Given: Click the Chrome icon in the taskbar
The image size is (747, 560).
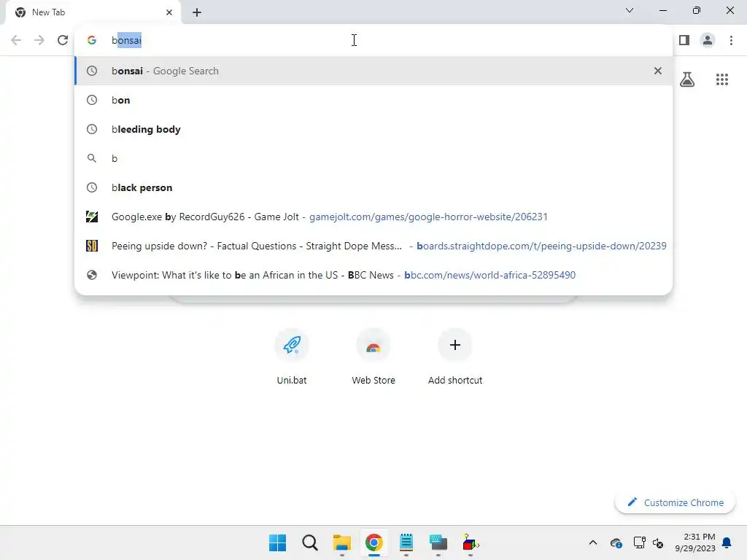Looking at the screenshot, I should point(374,542).
